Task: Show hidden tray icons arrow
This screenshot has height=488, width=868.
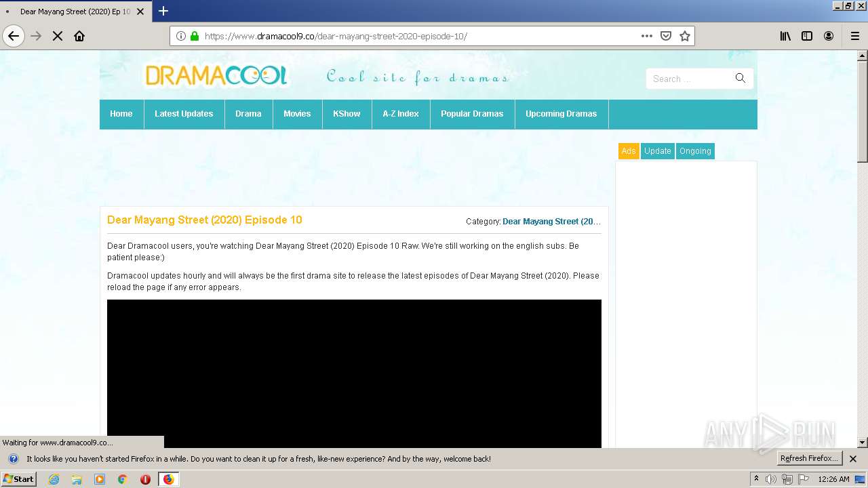Action: [756, 479]
